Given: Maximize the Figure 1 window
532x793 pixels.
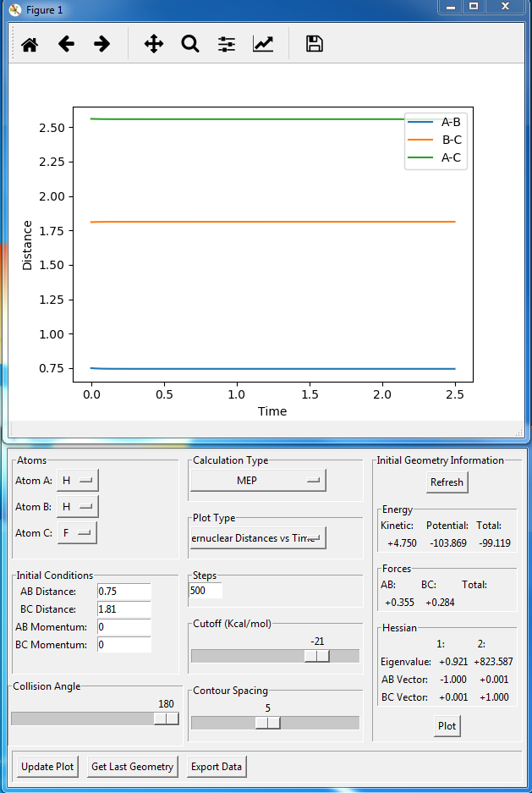Looking at the screenshot, I should (474, 7).
